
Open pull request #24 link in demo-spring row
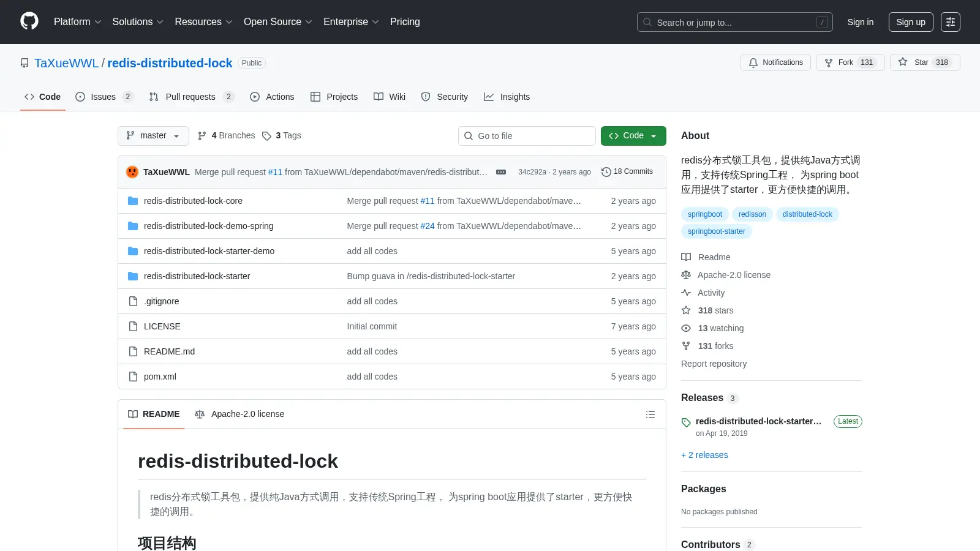pos(428,226)
